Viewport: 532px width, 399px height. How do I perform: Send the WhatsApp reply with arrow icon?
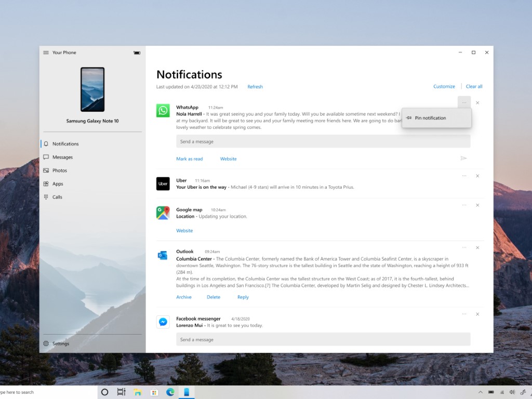coord(463,158)
